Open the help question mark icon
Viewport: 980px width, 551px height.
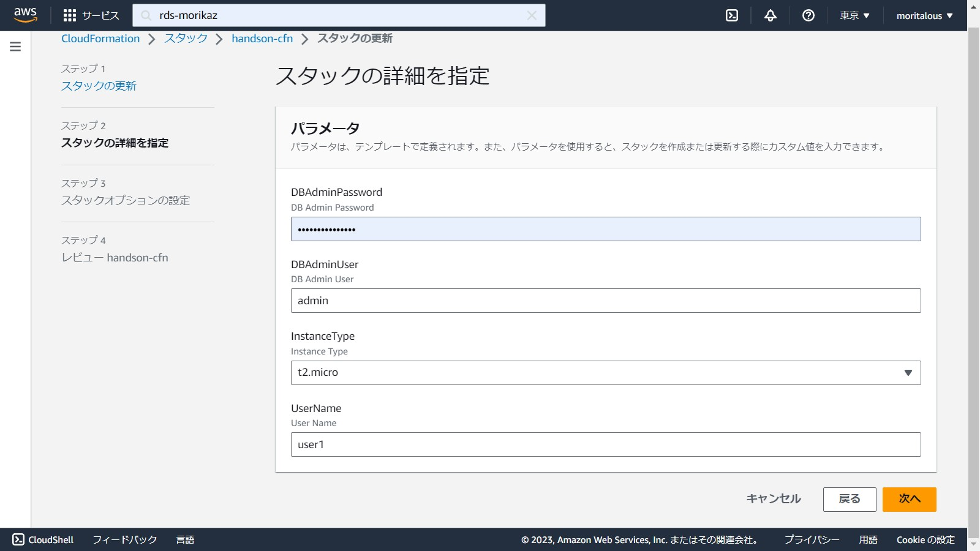(809, 15)
